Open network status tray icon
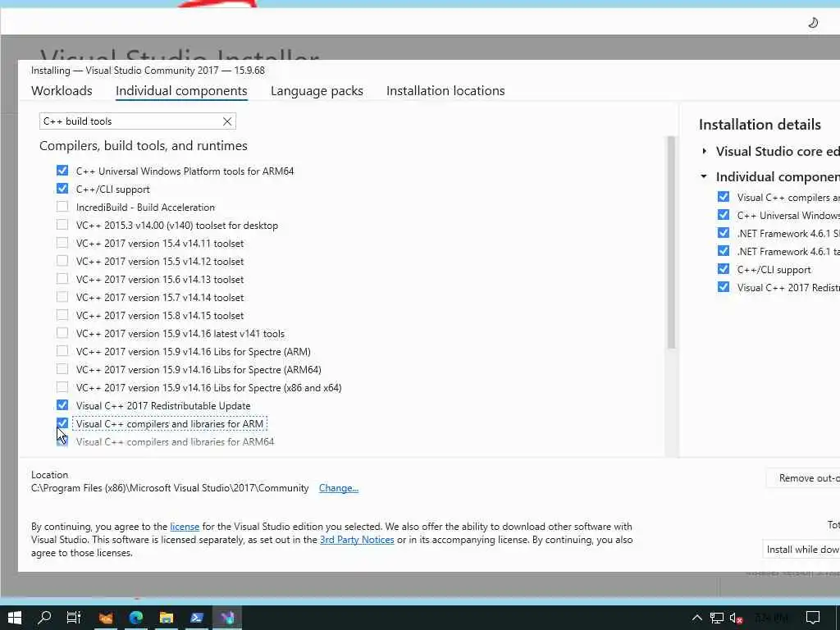The image size is (840, 630). (x=717, y=619)
